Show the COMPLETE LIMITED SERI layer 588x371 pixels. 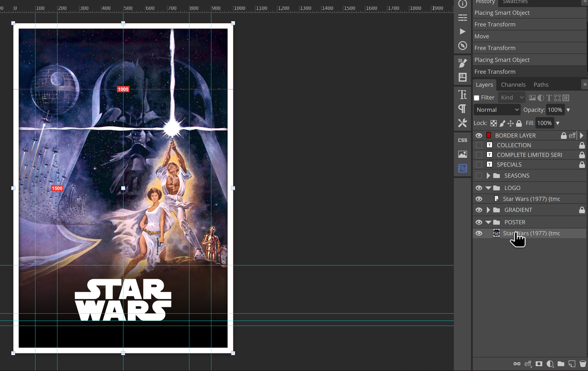[479, 155]
